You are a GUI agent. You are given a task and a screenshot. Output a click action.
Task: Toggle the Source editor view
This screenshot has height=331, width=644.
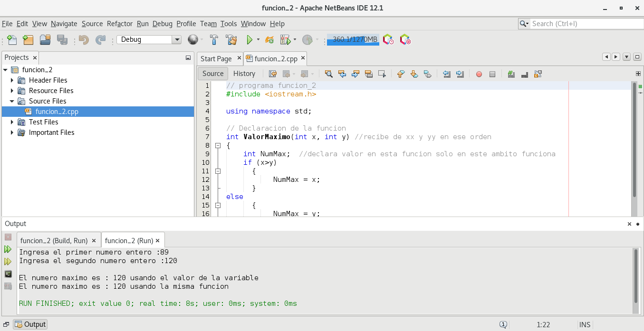[x=212, y=74]
